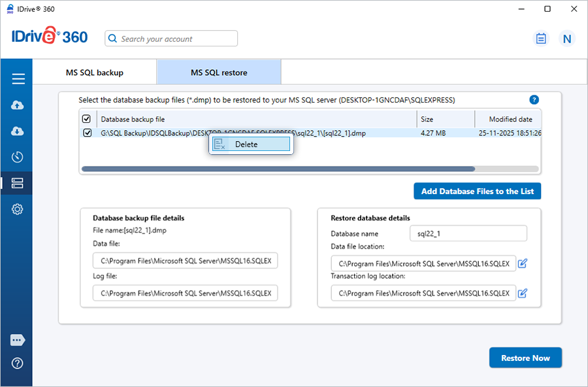The width and height of the screenshot is (588, 387).
Task: Select the server backup sidebar icon
Action: click(x=18, y=184)
